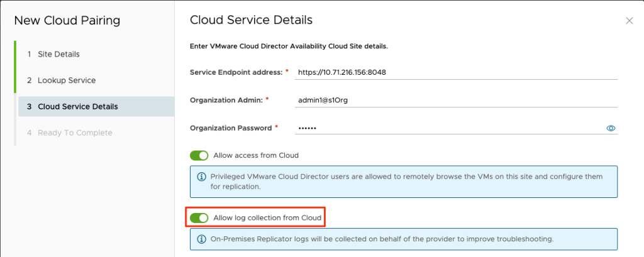This screenshot has width=644, height=257.
Task: Click the "Allow log collection from Cloud" label text
Action: point(268,218)
